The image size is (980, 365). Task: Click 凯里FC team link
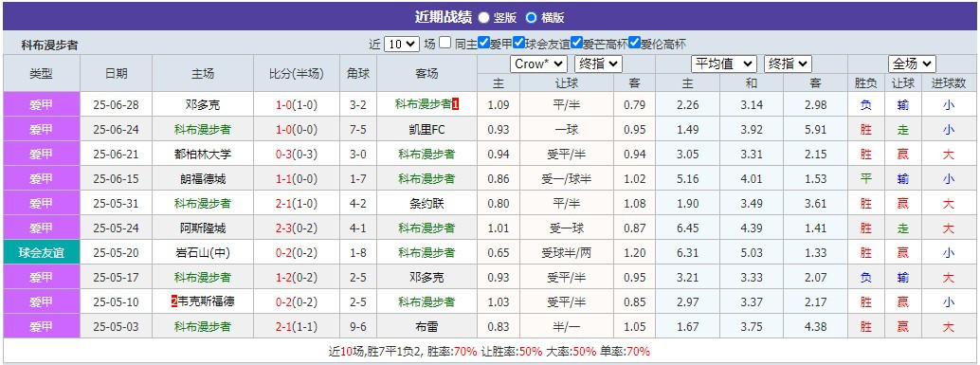(426, 129)
